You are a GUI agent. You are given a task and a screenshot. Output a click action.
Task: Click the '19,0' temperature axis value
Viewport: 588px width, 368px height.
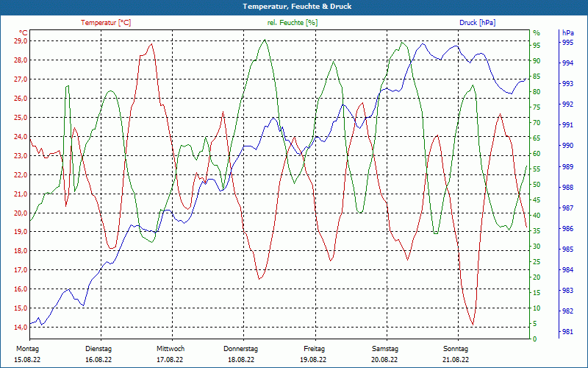[x=20, y=232]
